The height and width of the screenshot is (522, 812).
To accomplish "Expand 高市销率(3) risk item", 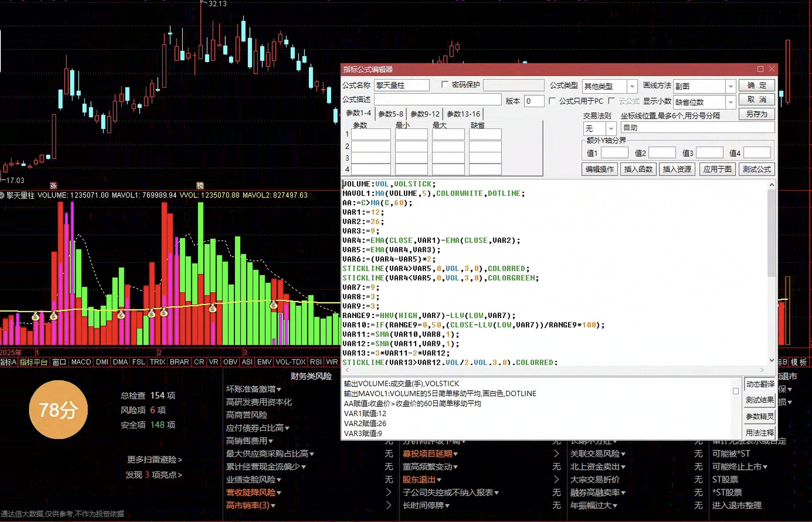I will click(250, 506).
